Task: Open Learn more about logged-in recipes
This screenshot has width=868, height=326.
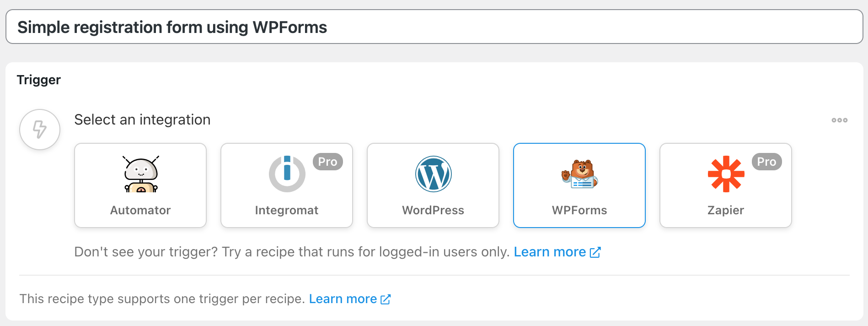Action: click(x=557, y=252)
